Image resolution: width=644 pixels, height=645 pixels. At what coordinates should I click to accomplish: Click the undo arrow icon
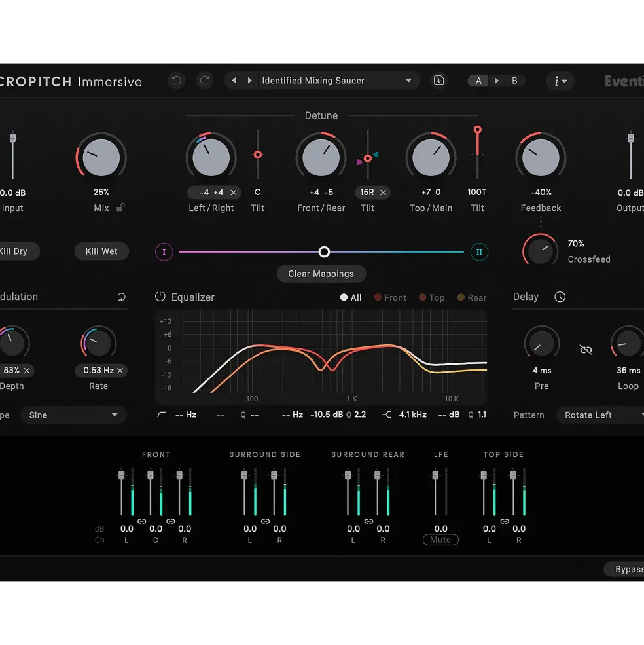[177, 80]
